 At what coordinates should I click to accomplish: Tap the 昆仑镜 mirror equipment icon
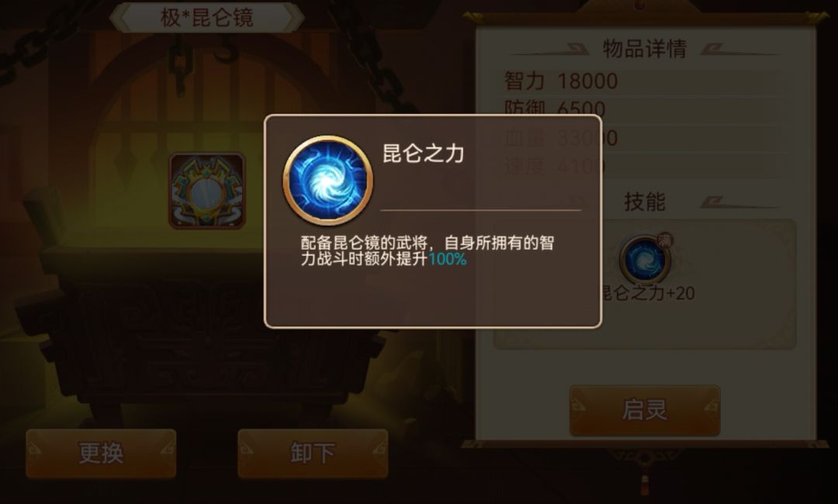(x=207, y=191)
